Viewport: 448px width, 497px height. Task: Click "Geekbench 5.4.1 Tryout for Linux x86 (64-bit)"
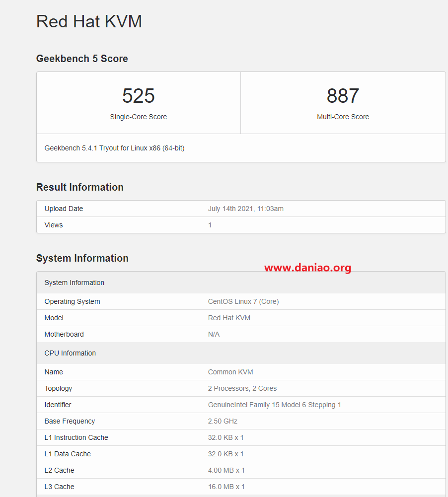[x=114, y=148]
